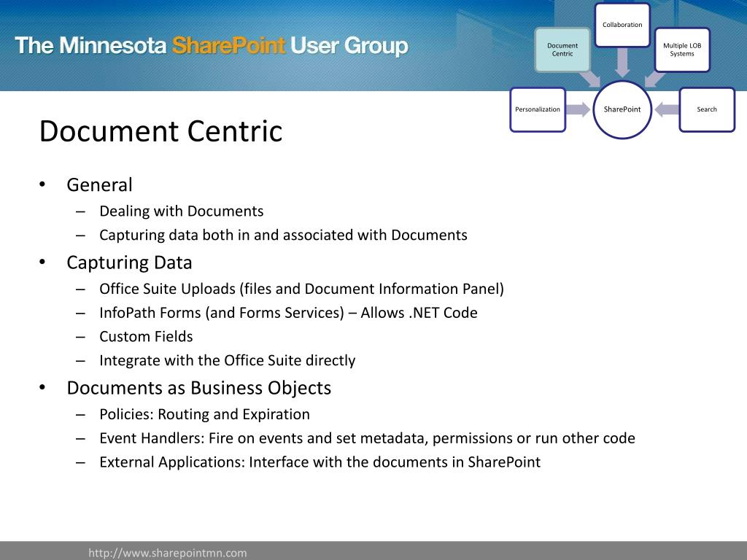Click The Minnesota SharePoint User Group title
The image size is (747, 560).
pyautogui.click(x=212, y=46)
